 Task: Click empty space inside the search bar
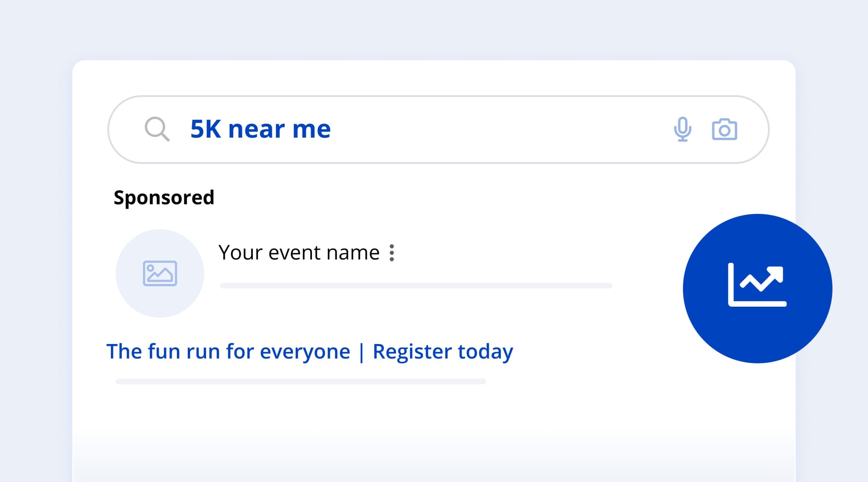point(492,129)
